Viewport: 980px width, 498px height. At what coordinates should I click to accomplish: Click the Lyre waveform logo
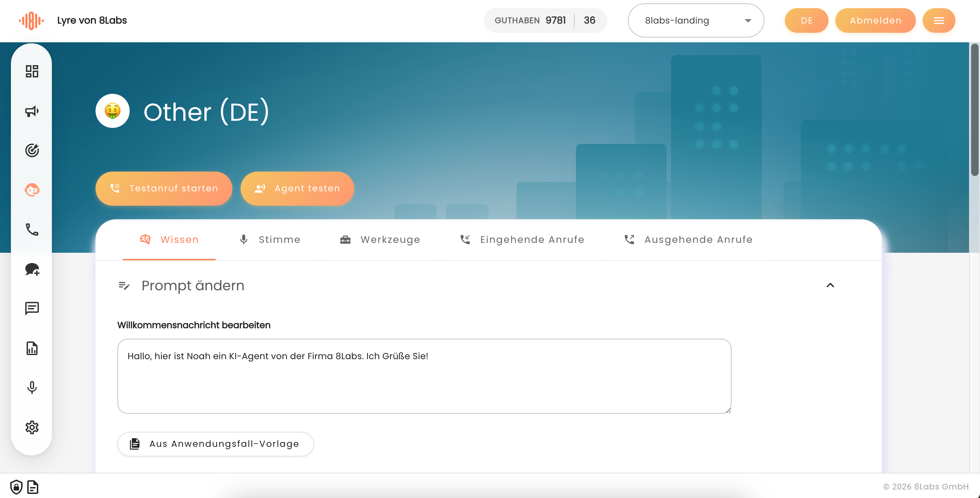(x=31, y=20)
